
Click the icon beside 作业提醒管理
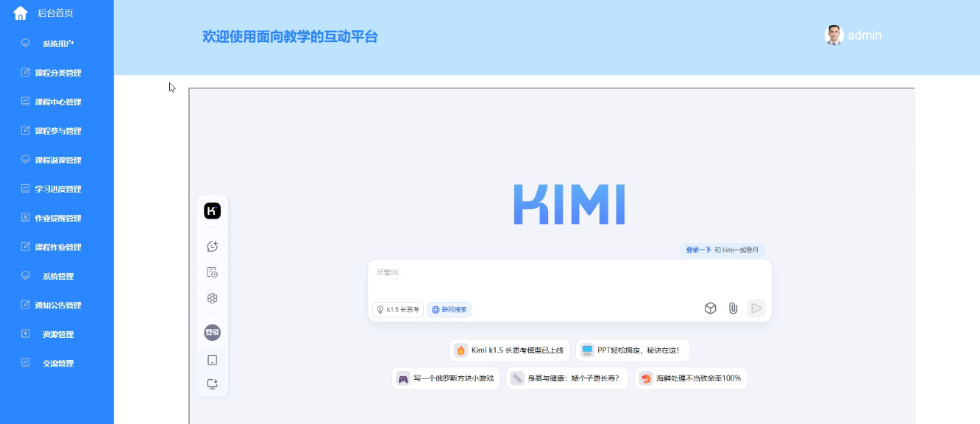(x=25, y=218)
